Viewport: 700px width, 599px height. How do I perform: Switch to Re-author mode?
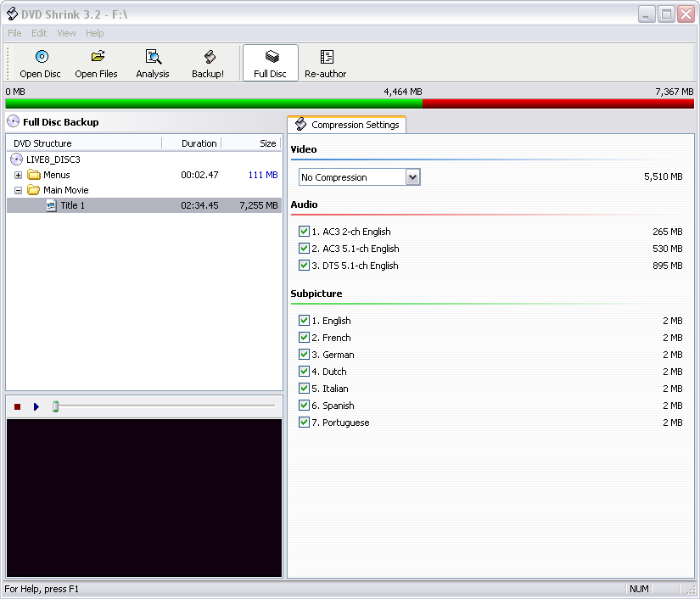326,63
